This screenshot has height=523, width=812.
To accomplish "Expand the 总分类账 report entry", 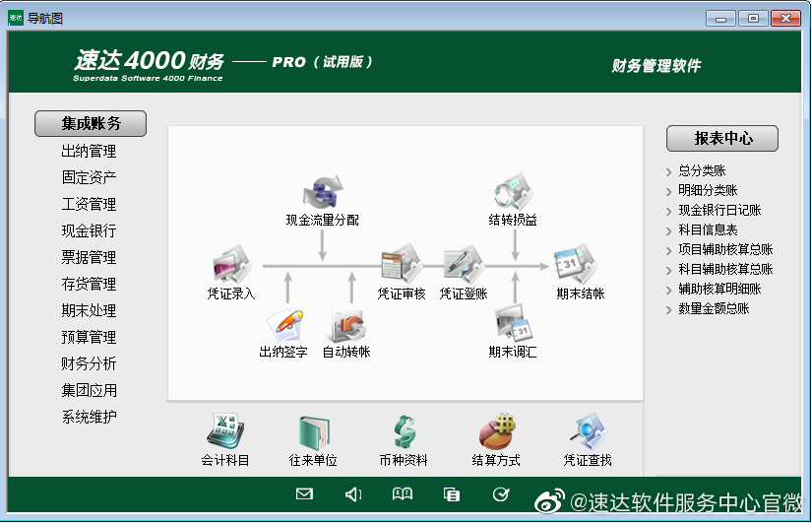I will click(x=701, y=170).
